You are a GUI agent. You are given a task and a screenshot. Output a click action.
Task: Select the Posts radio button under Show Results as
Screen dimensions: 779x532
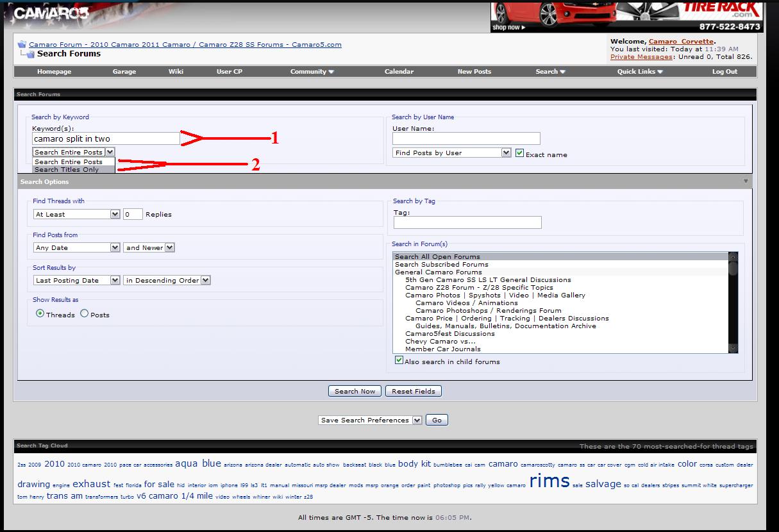(83, 314)
